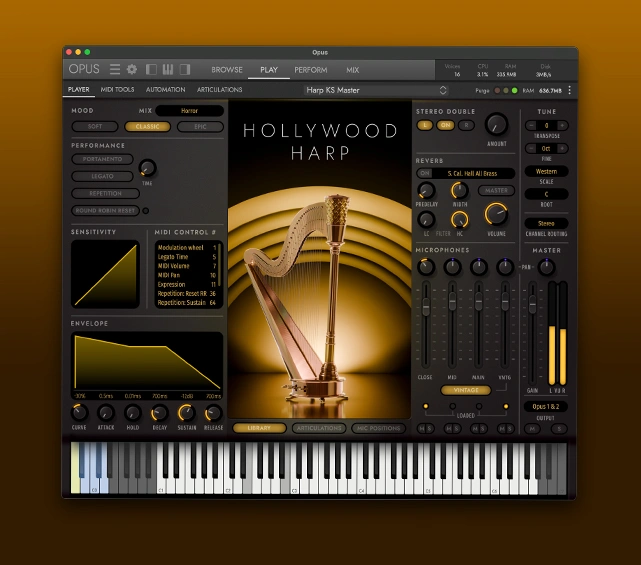Toggle Close mic loaded indicator
This screenshot has width=641, height=565.
click(426, 406)
